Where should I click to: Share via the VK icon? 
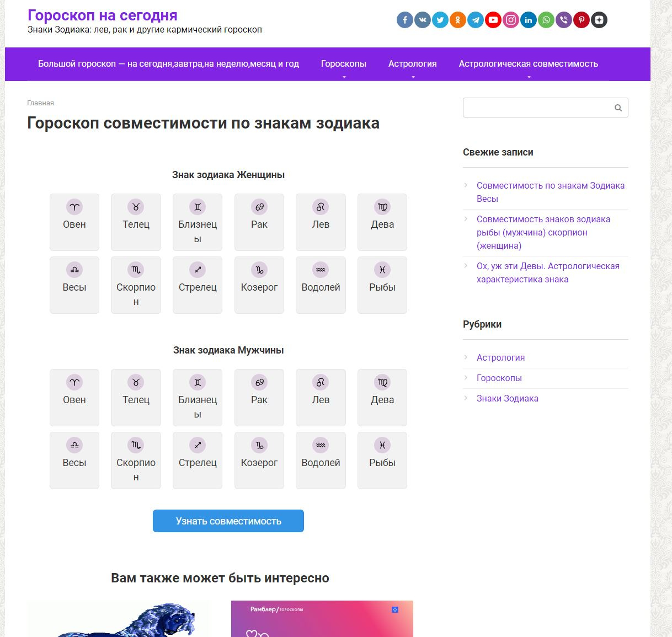point(423,20)
